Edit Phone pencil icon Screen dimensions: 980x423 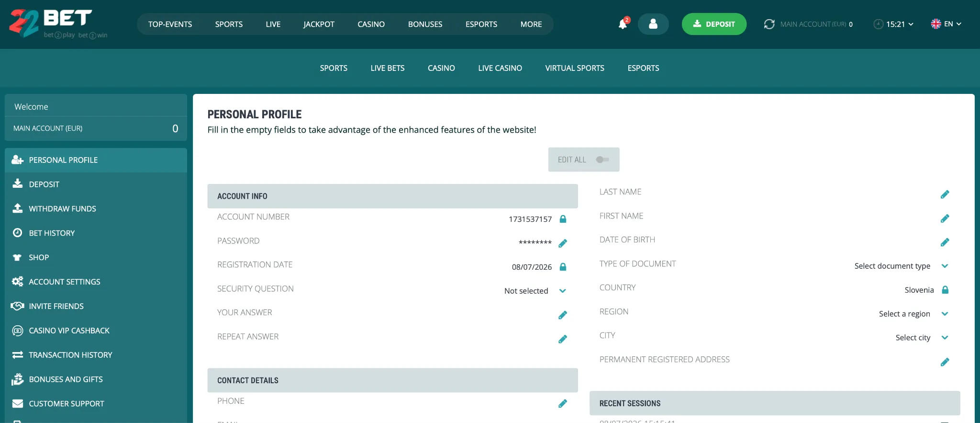click(x=563, y=404)
